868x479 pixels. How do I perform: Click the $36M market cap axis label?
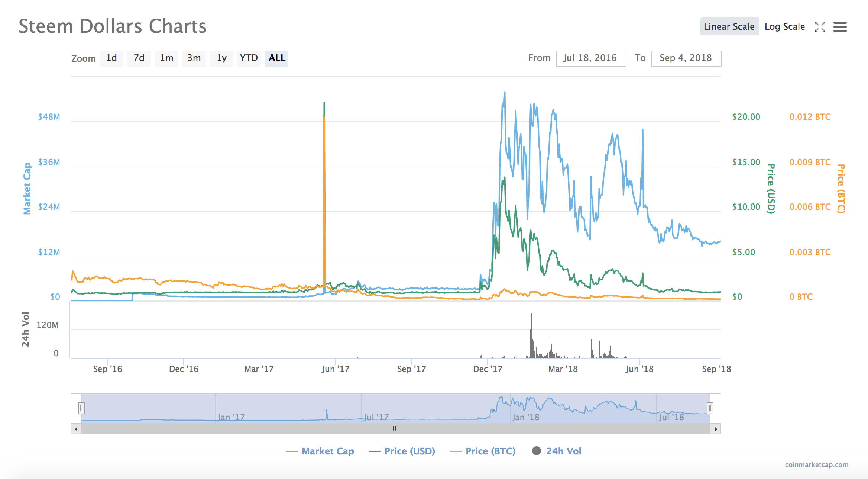click(x=49, y=162)
